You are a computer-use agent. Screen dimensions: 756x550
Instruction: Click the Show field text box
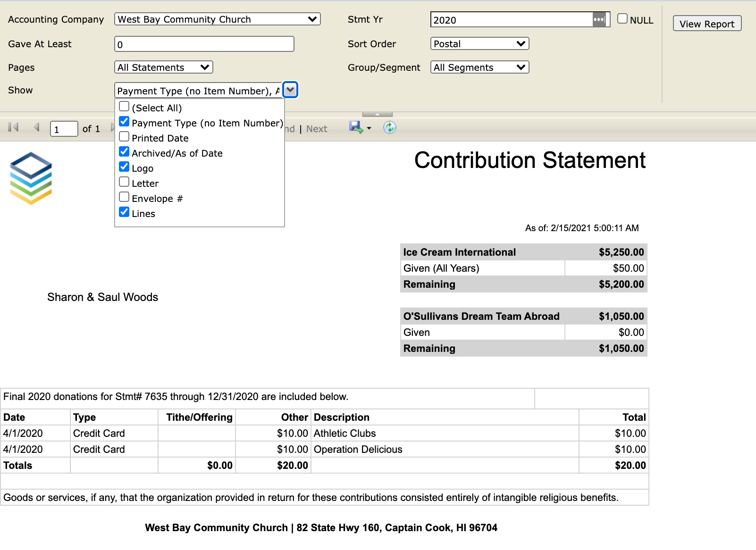tap(199, 90)
